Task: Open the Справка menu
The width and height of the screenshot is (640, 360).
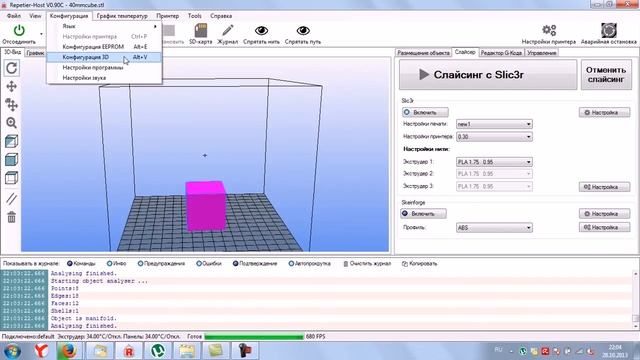Action: click(x=221, y=16)
